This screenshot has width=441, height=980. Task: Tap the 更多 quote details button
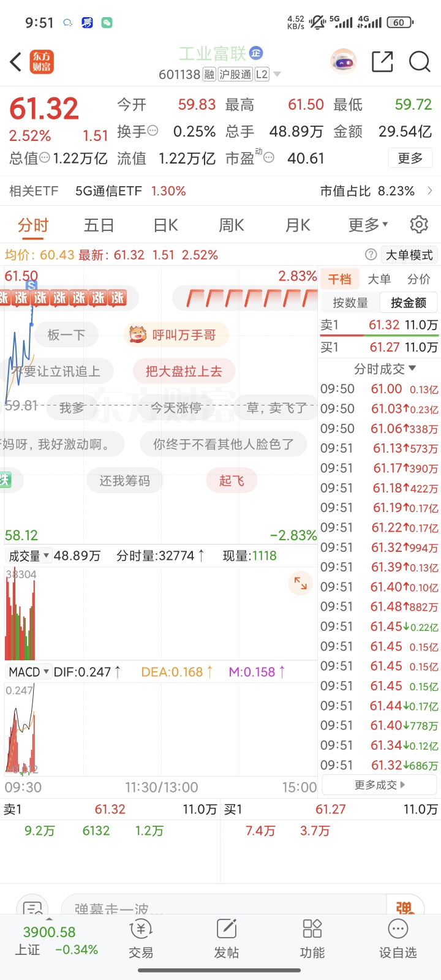(410, 158)
